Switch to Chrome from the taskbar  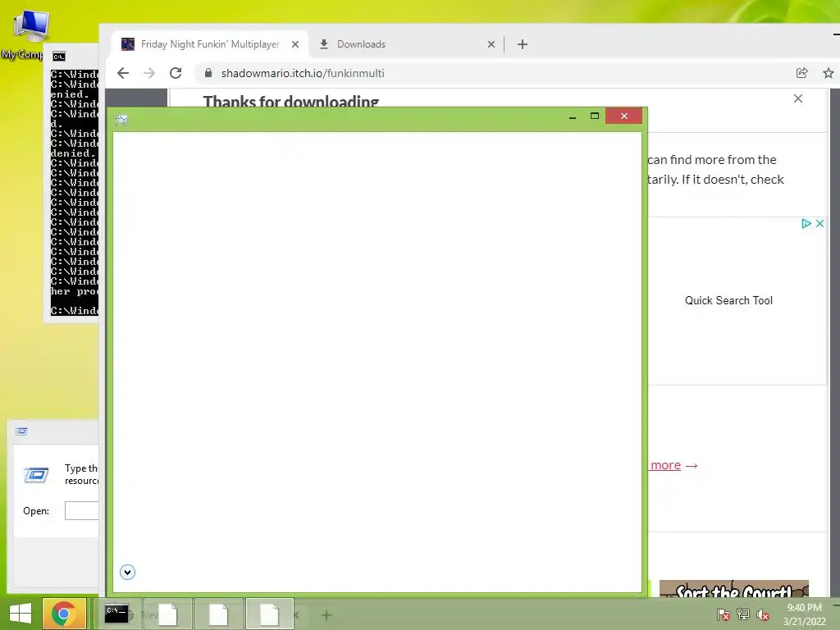[x=63, y=614]
